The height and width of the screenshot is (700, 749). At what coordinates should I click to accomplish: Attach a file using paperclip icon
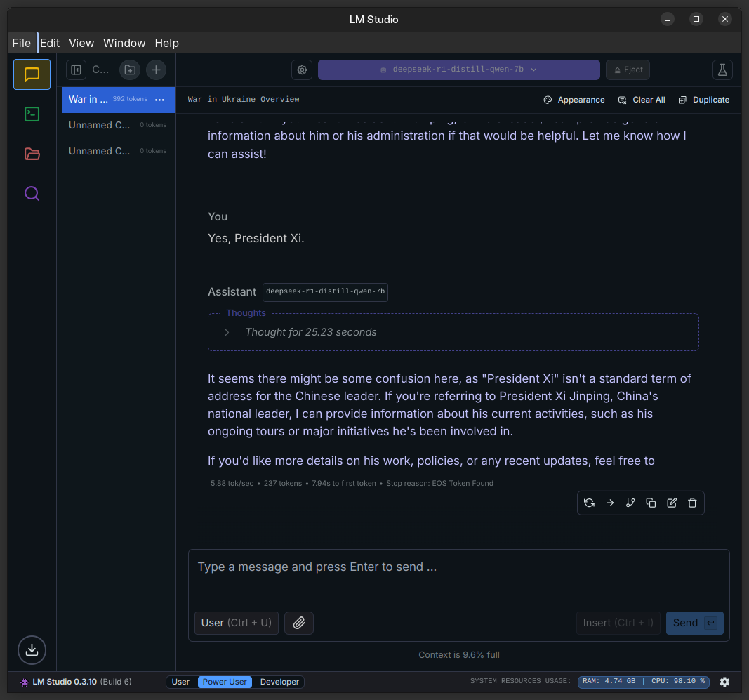tap(299, 623)
